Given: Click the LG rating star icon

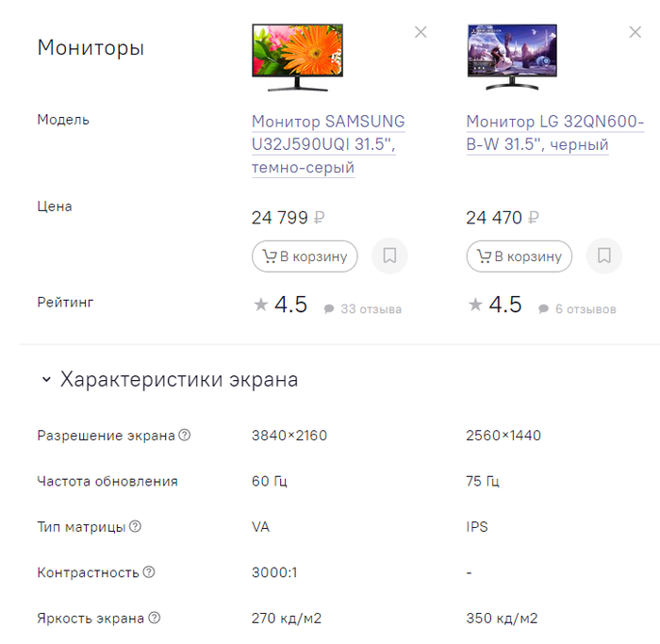Looking at the screenshot, I should pyautogui.click(x=475, y=305).
